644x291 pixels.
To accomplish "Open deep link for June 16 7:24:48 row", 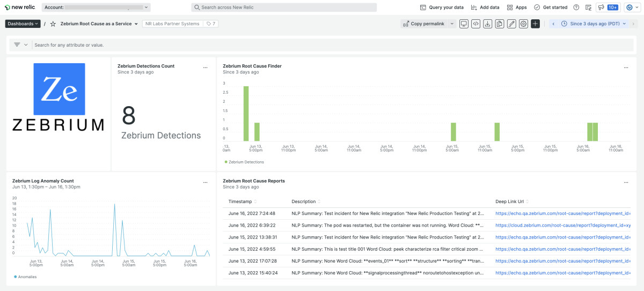I will pos(563,213).
